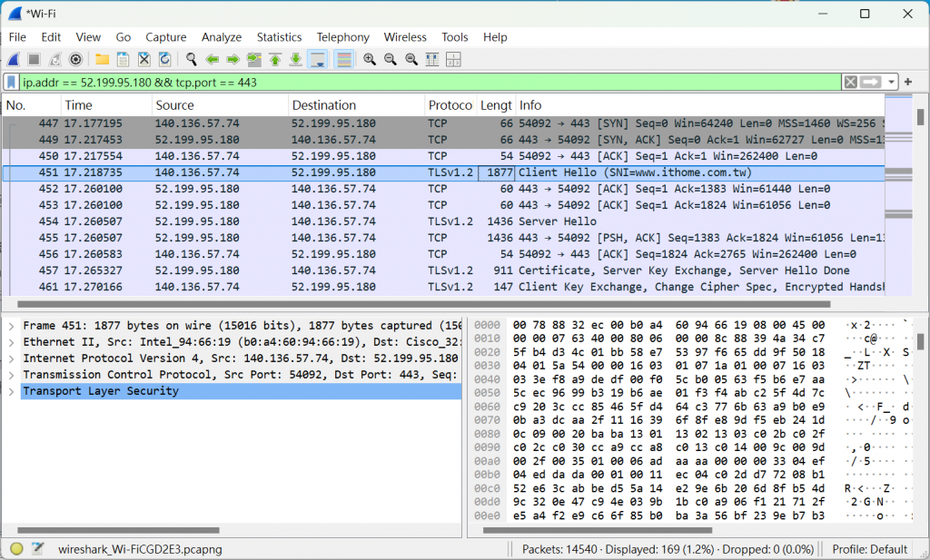Click the last toolbar icon after resize columns
Image resolution: width=930 pixels, height=560 pixels.
(x=453, y=59)
